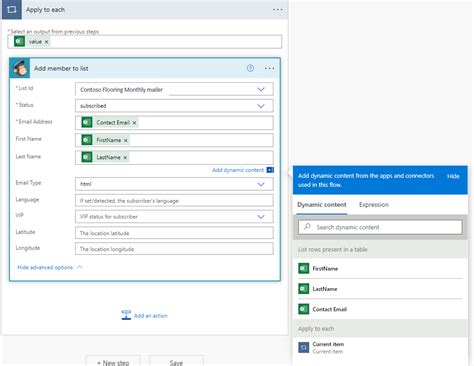The width and height of the screenshot is (474, 366).
Task: Click the Save button
Action: (176, 361)
